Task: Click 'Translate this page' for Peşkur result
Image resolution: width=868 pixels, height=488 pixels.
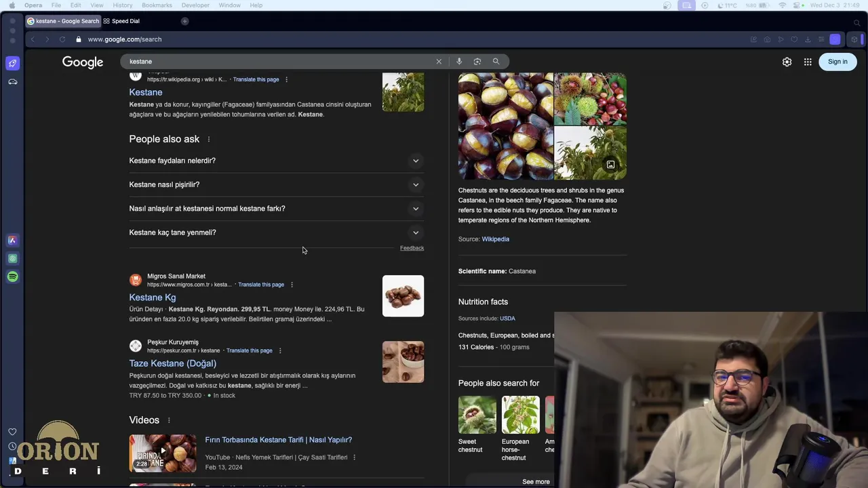Action: [x=250, y=350]
